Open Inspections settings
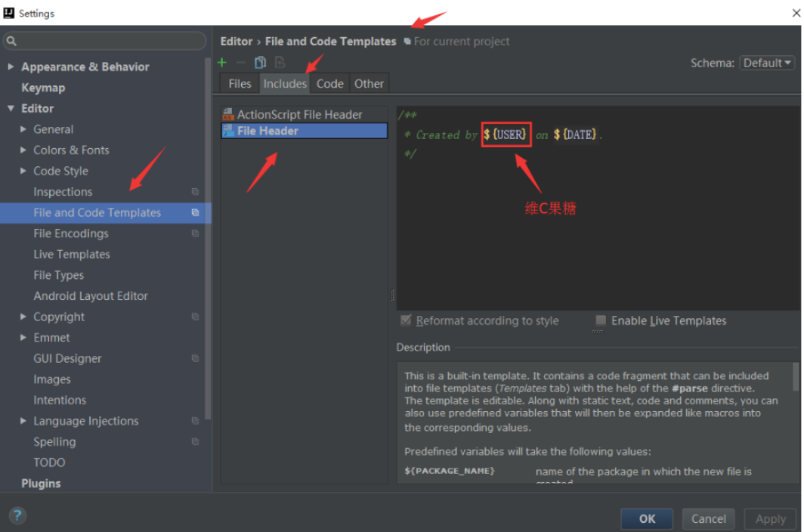 click(x=63, y=192)
